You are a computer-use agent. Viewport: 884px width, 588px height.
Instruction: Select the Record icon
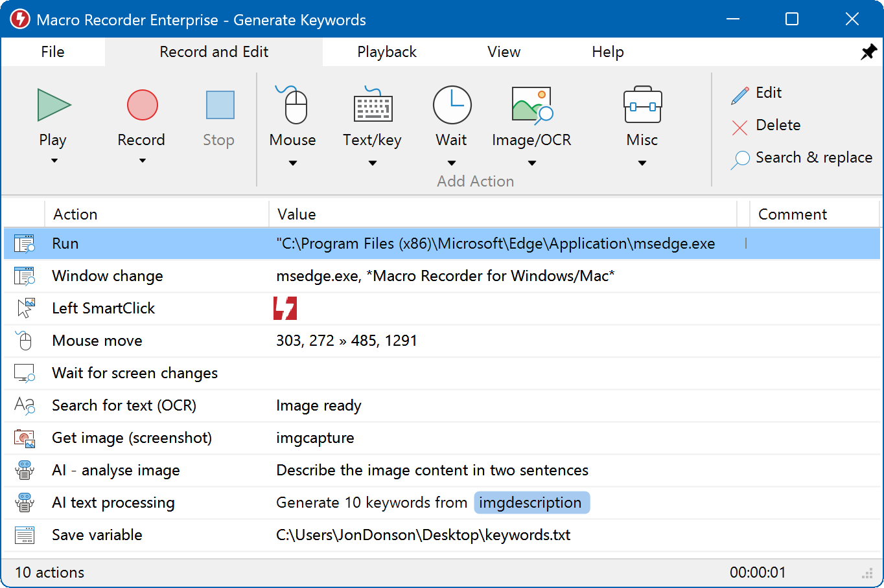click(x=141, y=104)
